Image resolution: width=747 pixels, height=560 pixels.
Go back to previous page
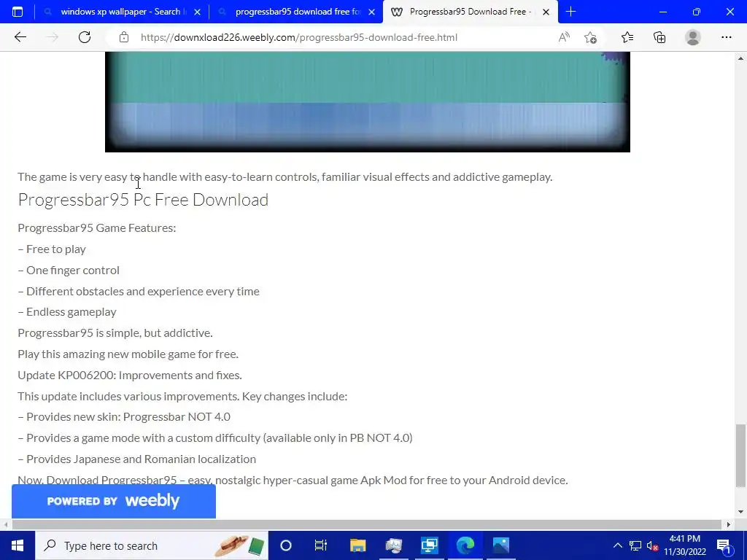pos(20,37)
